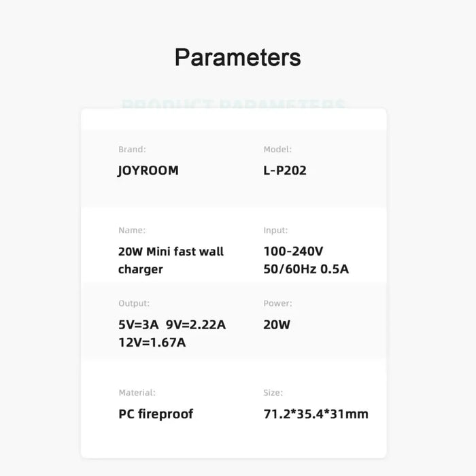Click the Brand label

click(x=132, y=149)
